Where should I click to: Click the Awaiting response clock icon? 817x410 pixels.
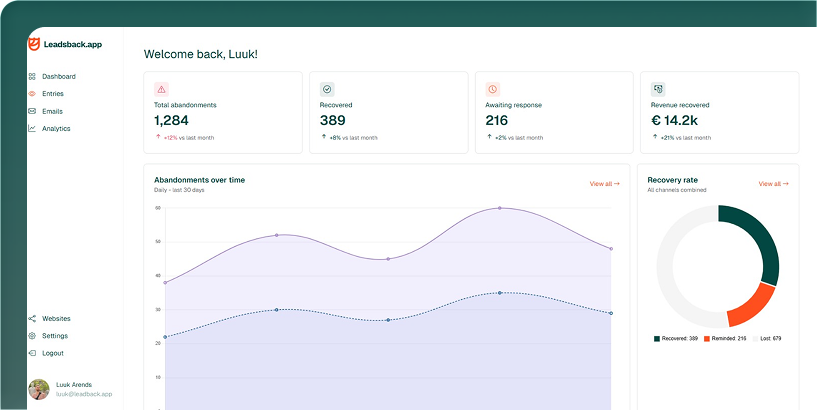[493, 89]
